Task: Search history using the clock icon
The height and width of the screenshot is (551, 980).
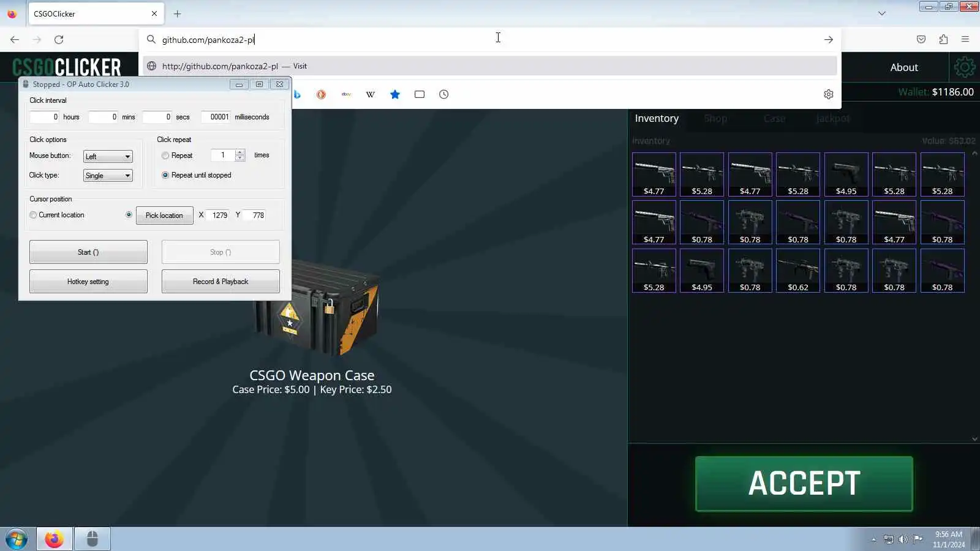Action: click(x=444, y=94)
